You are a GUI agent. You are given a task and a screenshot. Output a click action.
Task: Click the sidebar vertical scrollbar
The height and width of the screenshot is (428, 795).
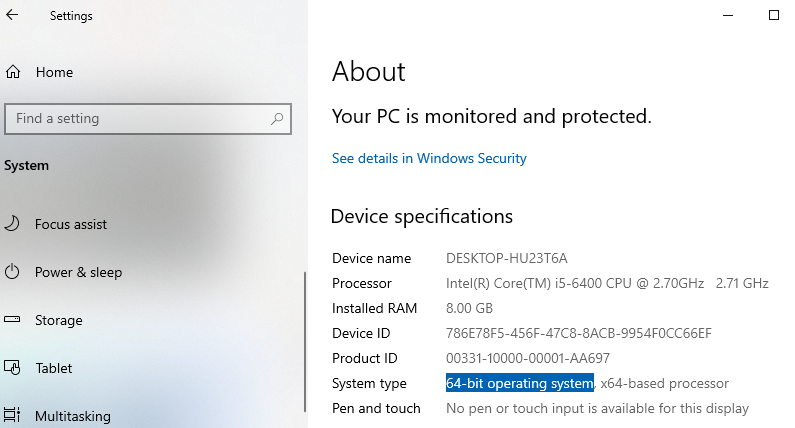click(x=305, y=342)
